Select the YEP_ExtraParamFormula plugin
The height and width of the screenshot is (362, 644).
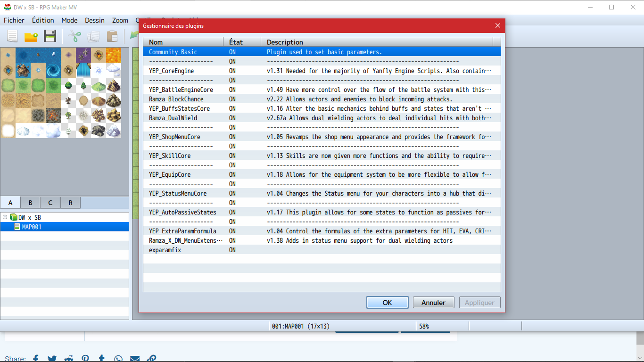click(322, 231)
